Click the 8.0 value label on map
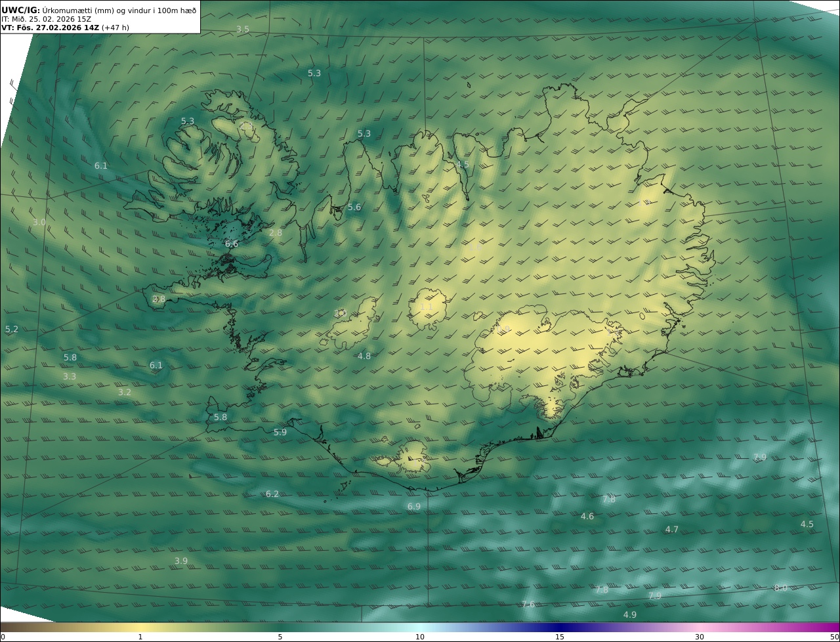The width and height of the screenshot is (840, 642). pyautogui.click(x=780, y=588)
